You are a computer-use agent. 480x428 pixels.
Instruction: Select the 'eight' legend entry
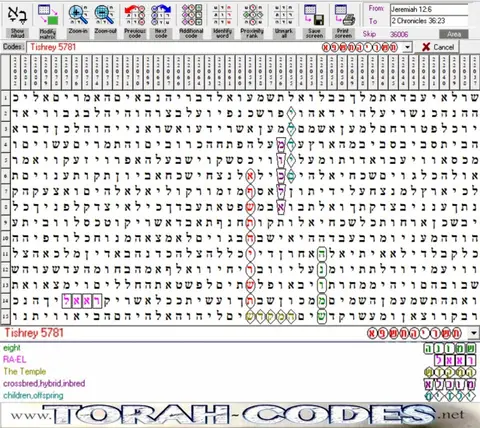(x=12, y=348)
